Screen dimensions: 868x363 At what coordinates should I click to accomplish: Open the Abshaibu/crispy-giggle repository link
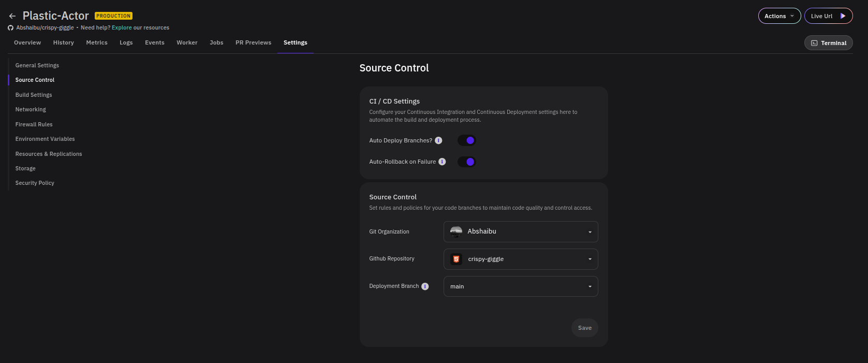point(45,28)
